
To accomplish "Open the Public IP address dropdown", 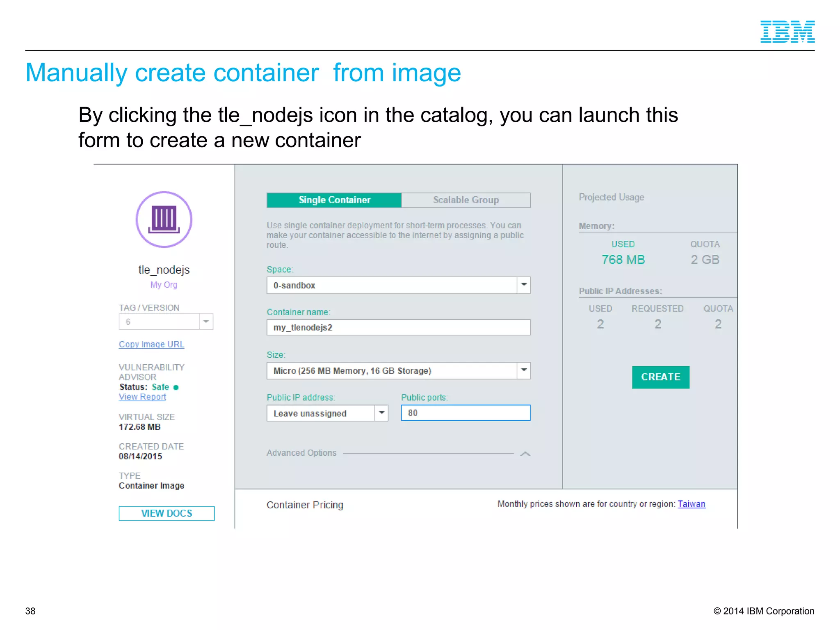I will (x=327, y=413).
